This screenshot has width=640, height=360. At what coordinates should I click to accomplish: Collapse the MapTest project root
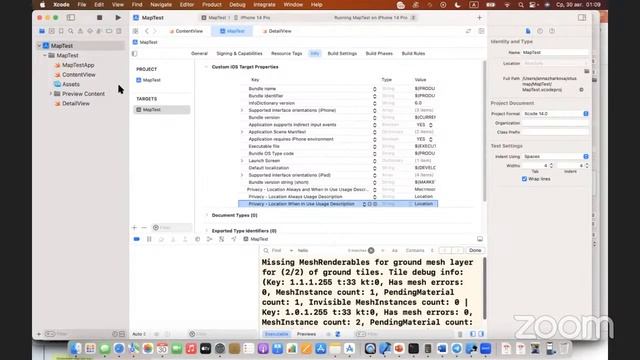pos(39,46)
